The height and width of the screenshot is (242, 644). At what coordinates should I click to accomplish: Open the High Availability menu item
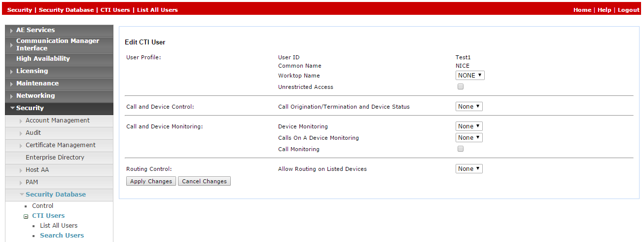(x=59, y=59)
